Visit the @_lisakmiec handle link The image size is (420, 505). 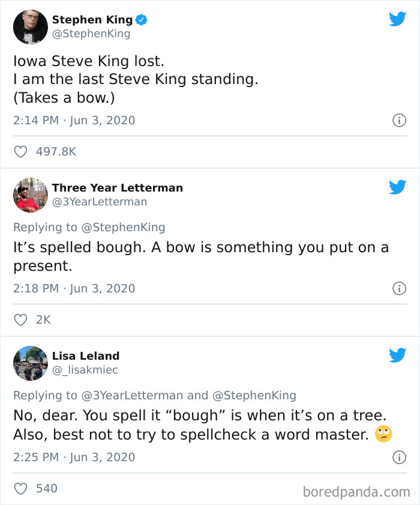tap(85, 370)
